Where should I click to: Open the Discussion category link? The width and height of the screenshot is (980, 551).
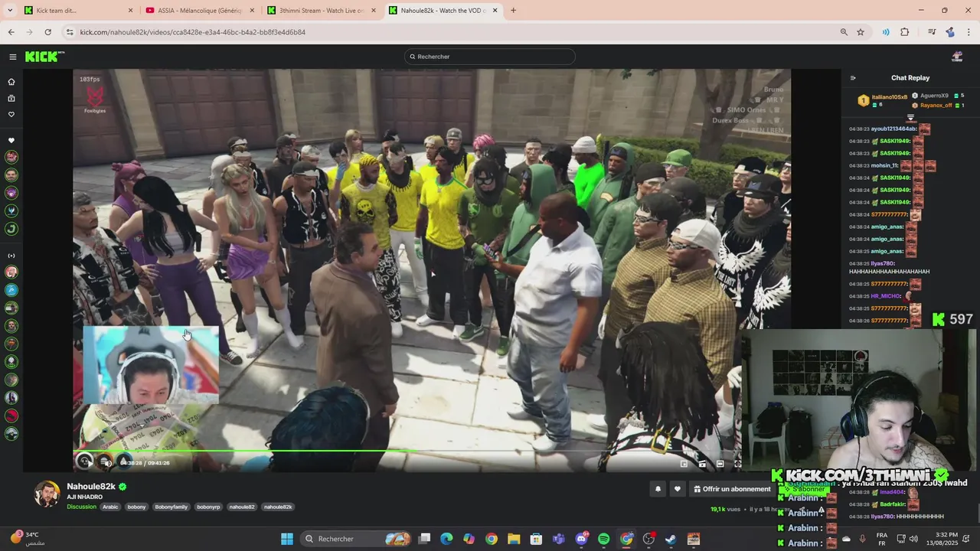[x=81, y=507]
